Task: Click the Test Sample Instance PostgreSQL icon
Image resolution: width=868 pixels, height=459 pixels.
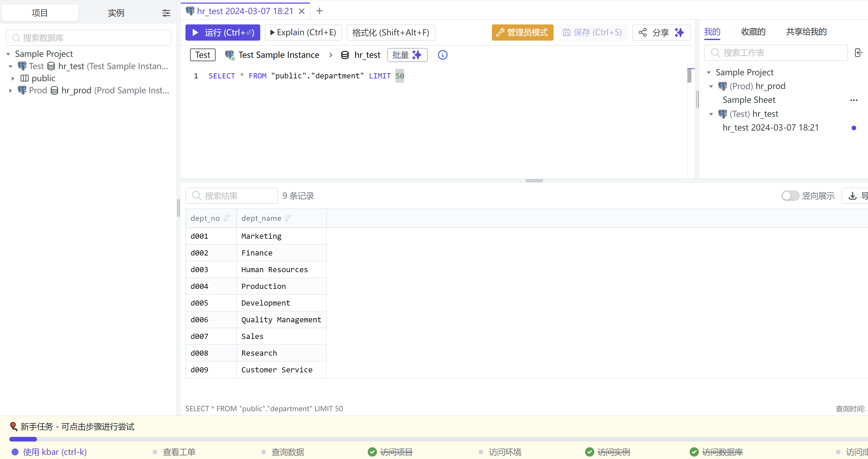Action: coord(229,55)
